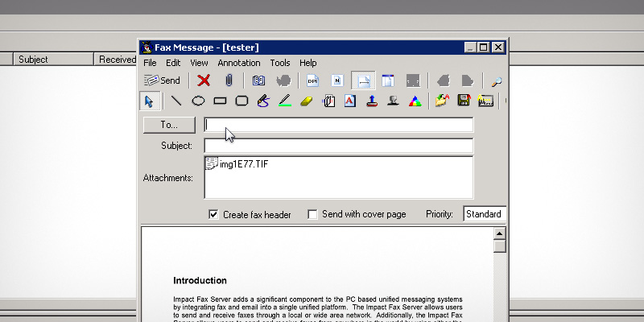Open the Tools menu
This screenshot has width=644, height=322.
click(280, 63)
